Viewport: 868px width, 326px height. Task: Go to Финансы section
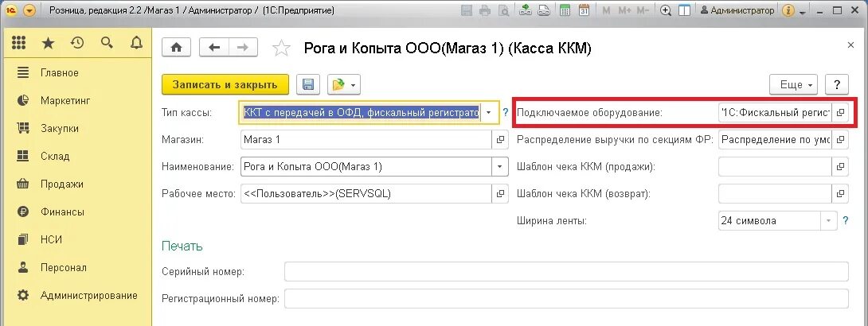pos(62,212)
